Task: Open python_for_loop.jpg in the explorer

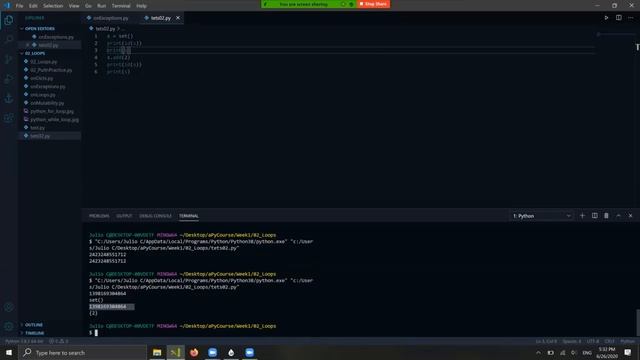Action: [x=52, y=111]
